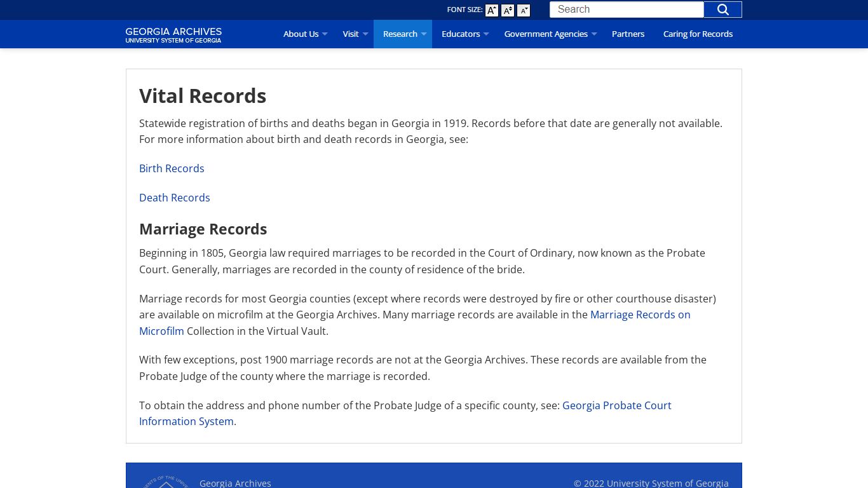The width and height of the screenshot is (868, 488).
Task: Expand the Research dropdown arrow
Action: click(424, 34)
